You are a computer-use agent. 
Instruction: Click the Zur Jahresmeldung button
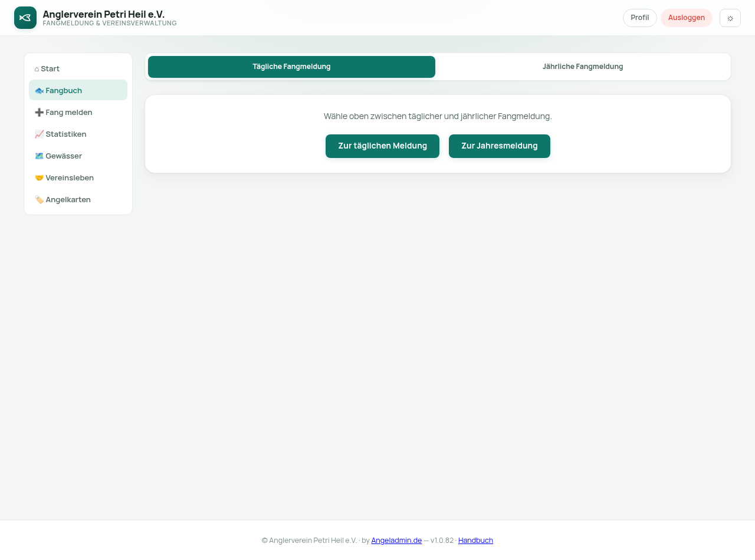(x=500, y=146)
